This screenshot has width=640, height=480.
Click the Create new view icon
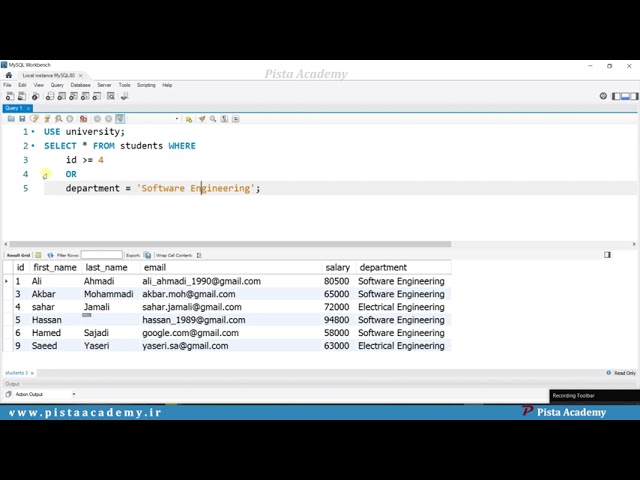tap(73, 96)
